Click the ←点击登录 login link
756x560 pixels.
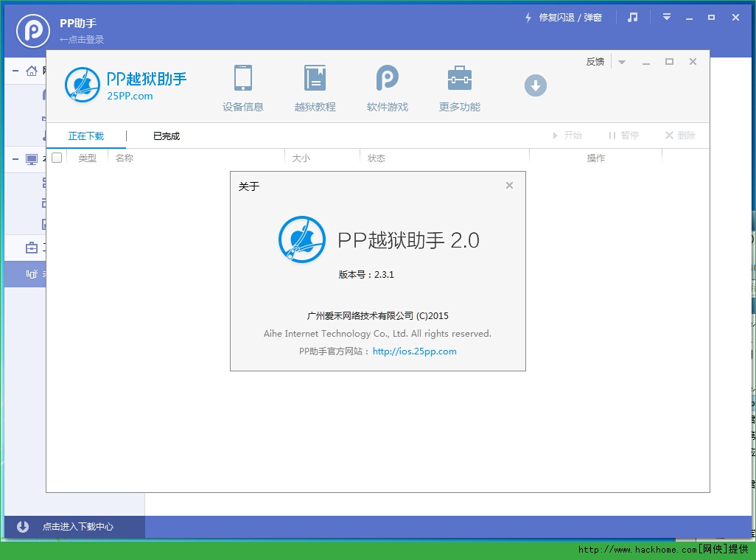tap(82, 40)
